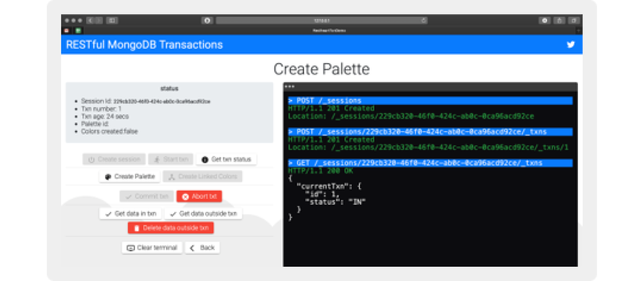Open the Twitter bird icon in header
Viewport: 644px width, 281px height.
click(571, 44)
